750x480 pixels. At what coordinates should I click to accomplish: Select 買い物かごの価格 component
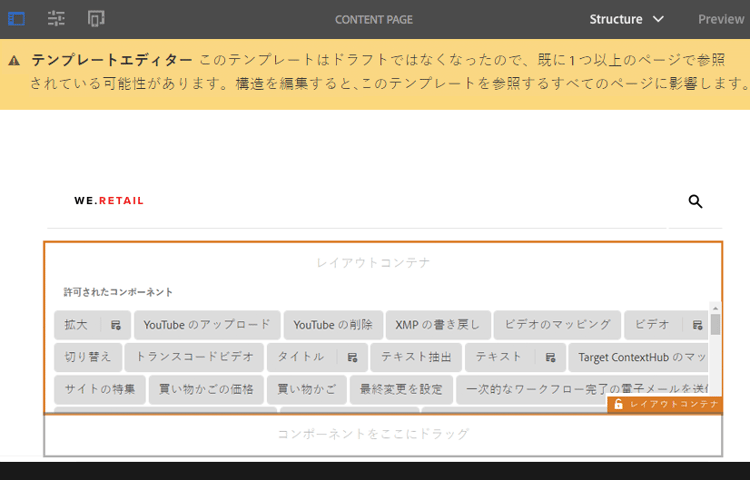(206, 389)
